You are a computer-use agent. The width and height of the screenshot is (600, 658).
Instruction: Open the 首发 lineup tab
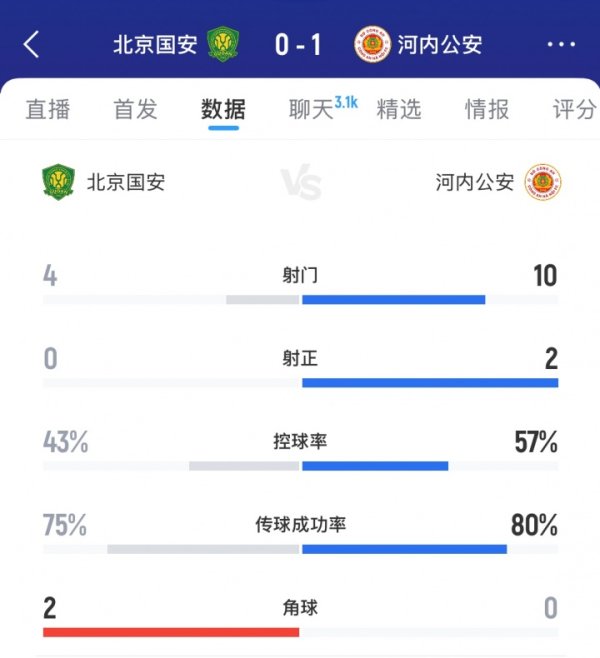(x=135, y=109)
